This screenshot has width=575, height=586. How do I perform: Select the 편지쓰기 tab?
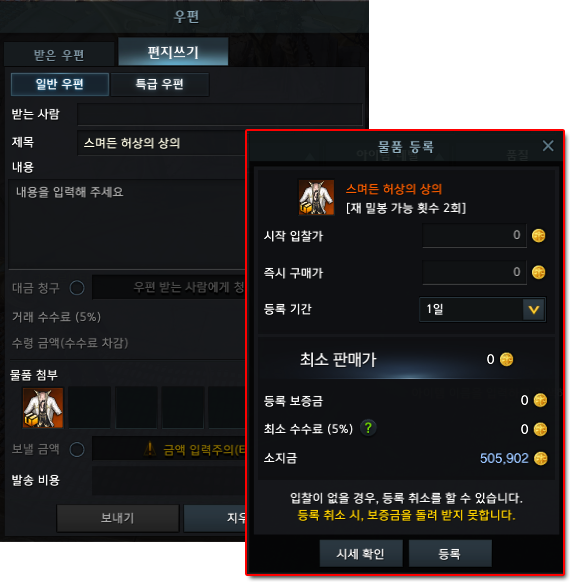pos(173,52)
